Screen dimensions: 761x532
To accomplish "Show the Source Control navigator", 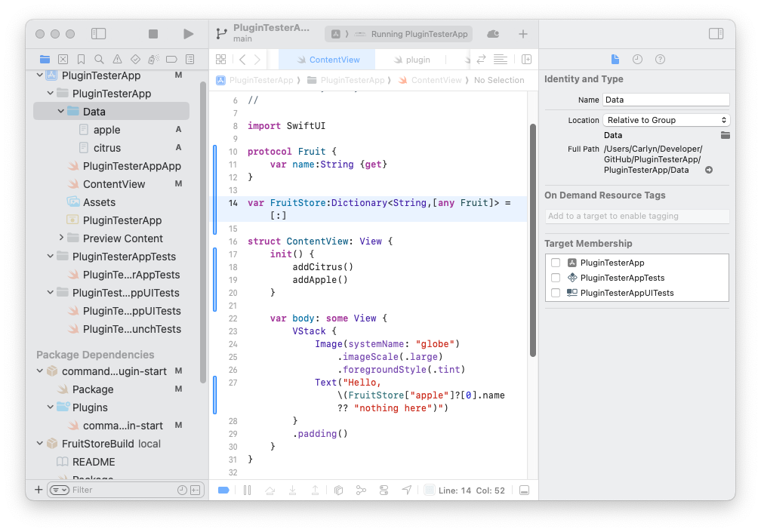I will coord(63,59).
